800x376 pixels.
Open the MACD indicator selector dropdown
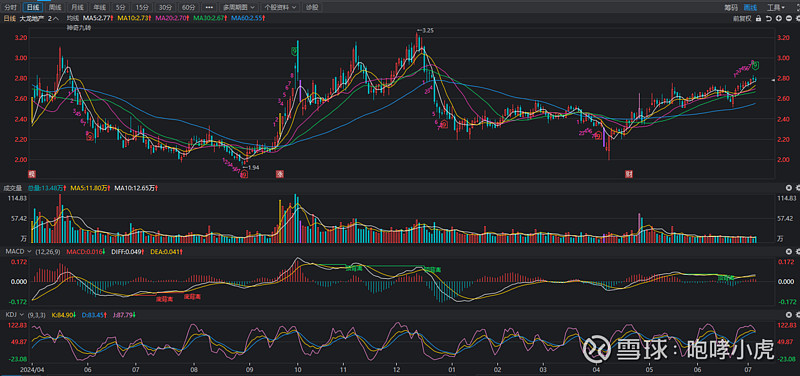point(18,252)
